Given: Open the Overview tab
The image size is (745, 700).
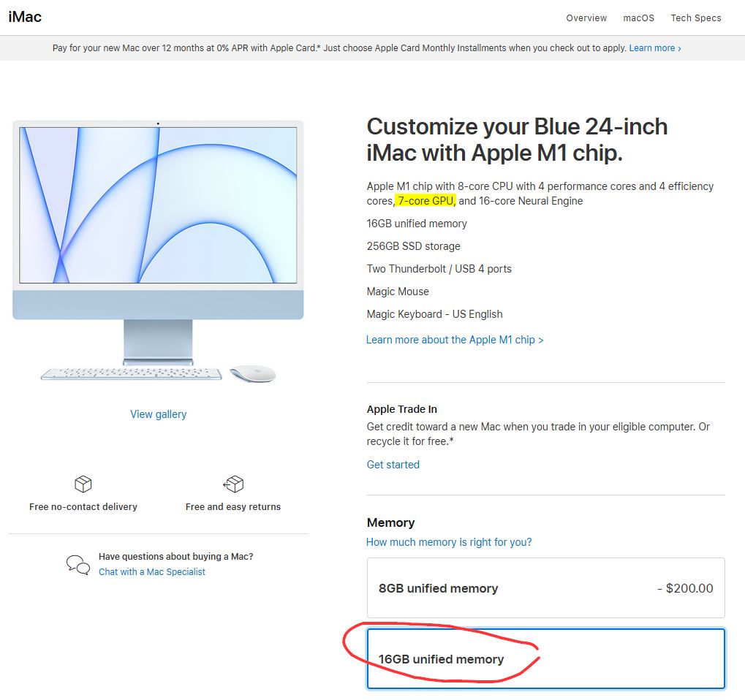Looking at the screenshot, I should pyautogui.click(x=586, y=18).
